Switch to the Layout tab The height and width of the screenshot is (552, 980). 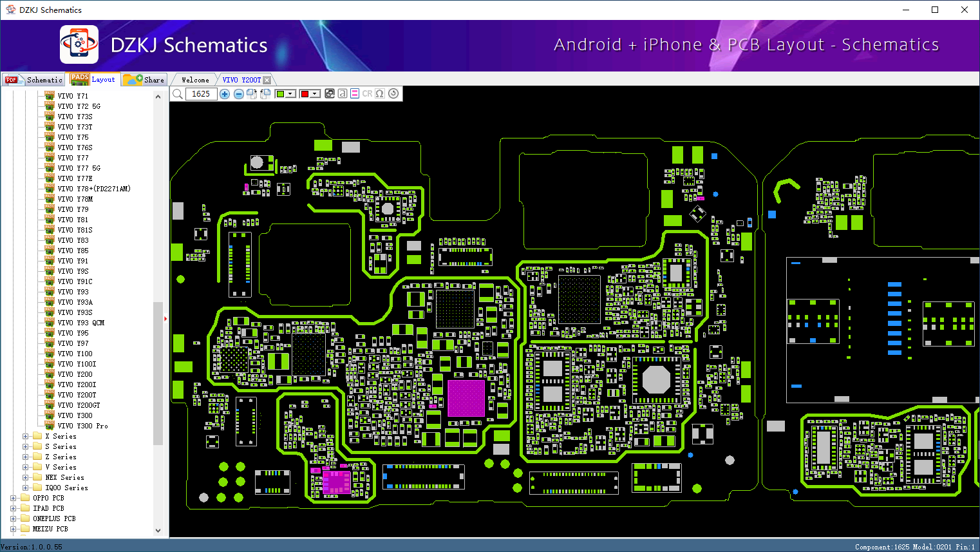[x=94, y=79]
